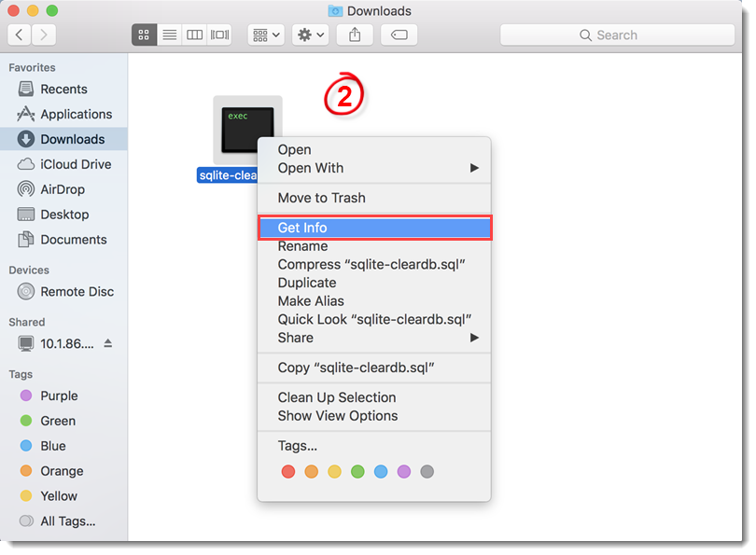Click the Share toolbar button
Viewport: 756px width, 555px height.
[355, 35]
